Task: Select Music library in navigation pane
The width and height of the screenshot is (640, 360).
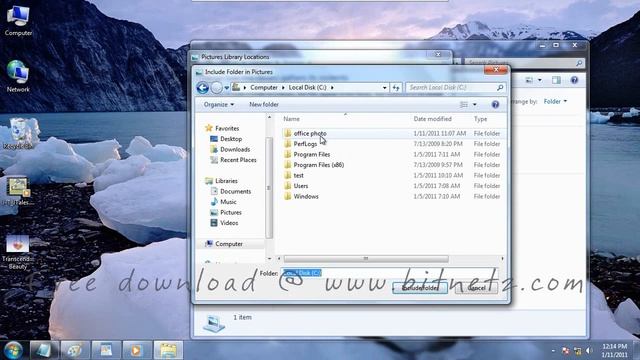Action: pos(228,202)
